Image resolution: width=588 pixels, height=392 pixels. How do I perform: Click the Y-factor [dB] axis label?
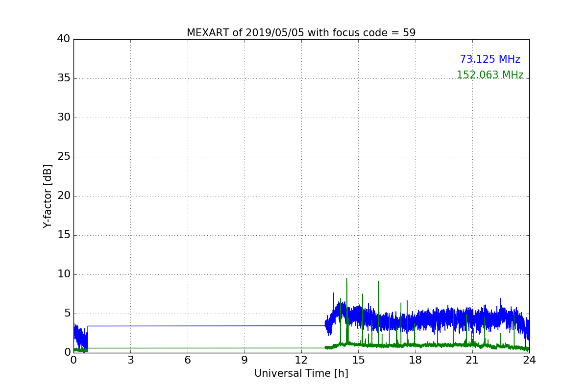(x=48, y=196)
